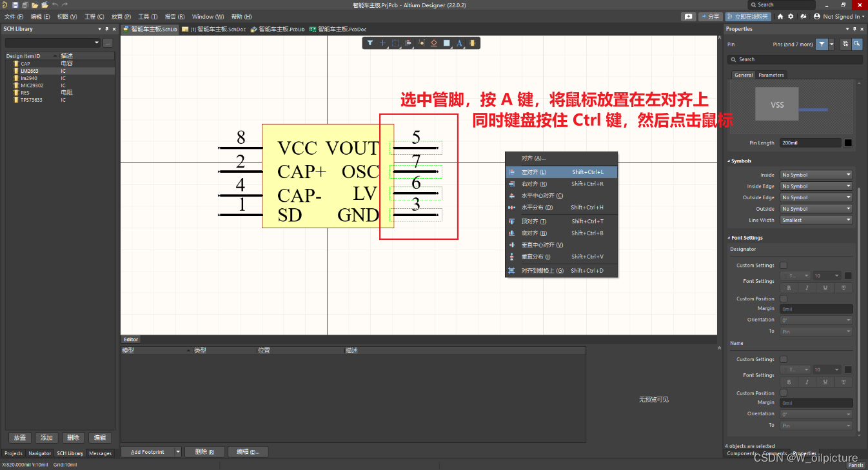The width and height of the screenshot is (868, 470).
Task: Open the filter options dropdown arrow in Properties
Action: pos(832,44)
